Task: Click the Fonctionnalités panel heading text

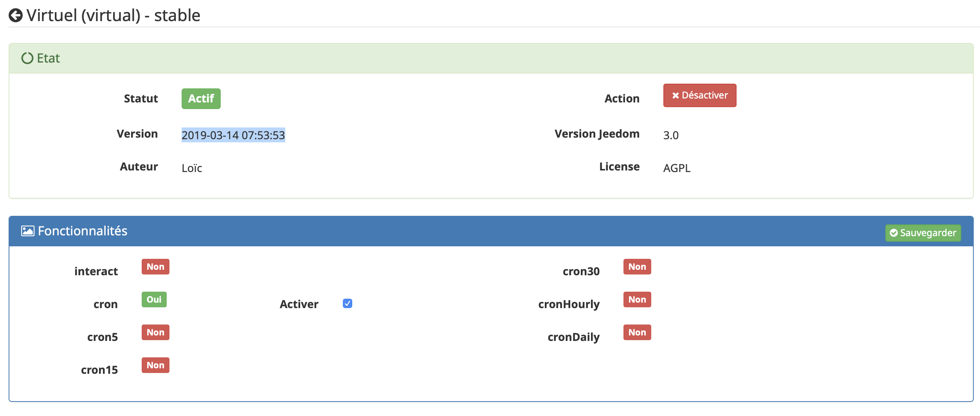Action: pos(83,231)
